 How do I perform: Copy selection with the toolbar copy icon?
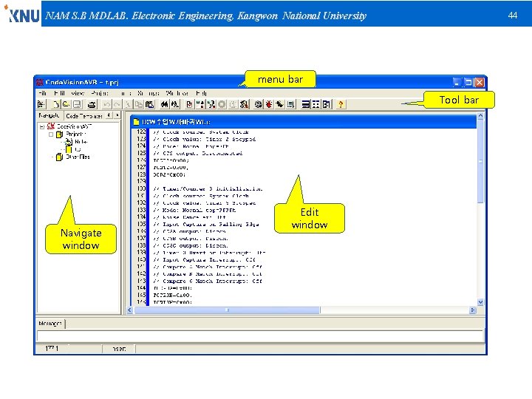point(139,104)
